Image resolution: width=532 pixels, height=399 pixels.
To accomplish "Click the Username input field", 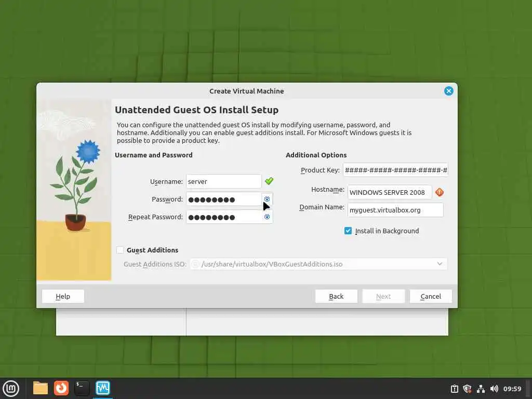I will coord(223,181).
